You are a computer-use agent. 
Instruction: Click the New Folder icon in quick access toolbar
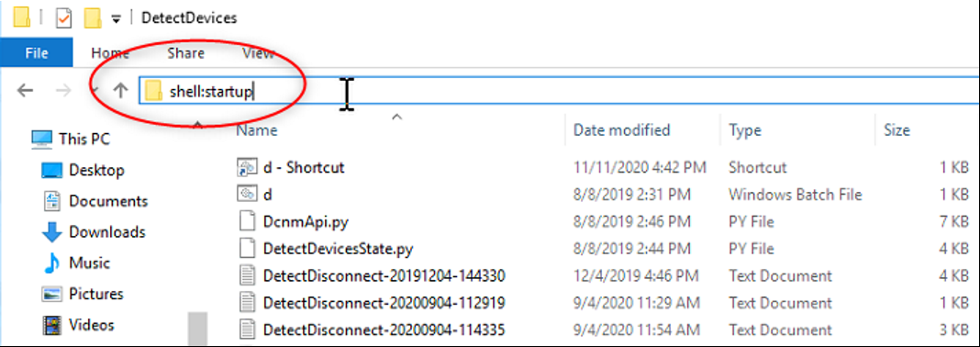(93, 17)
